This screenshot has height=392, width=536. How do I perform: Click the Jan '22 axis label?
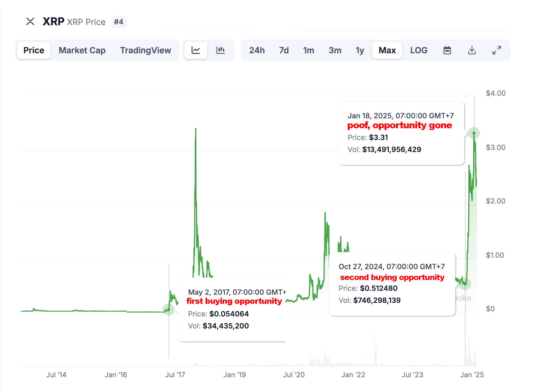353,375
